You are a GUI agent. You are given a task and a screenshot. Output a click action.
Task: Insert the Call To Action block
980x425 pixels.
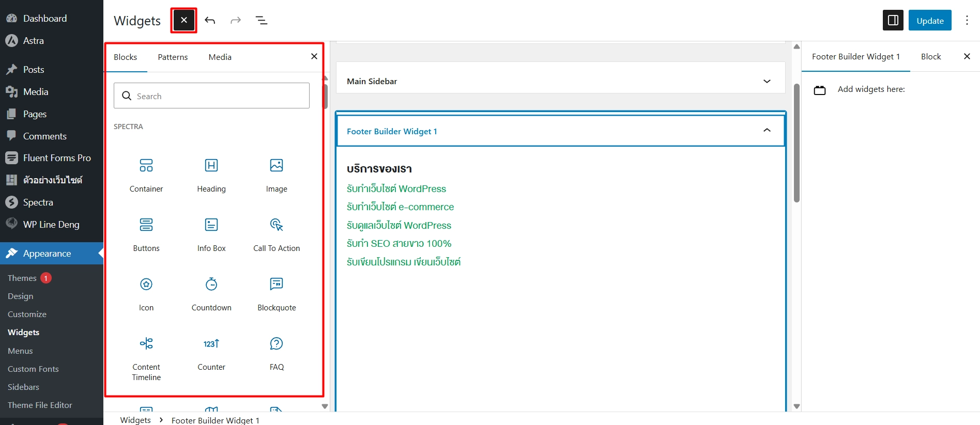[277, 235]
